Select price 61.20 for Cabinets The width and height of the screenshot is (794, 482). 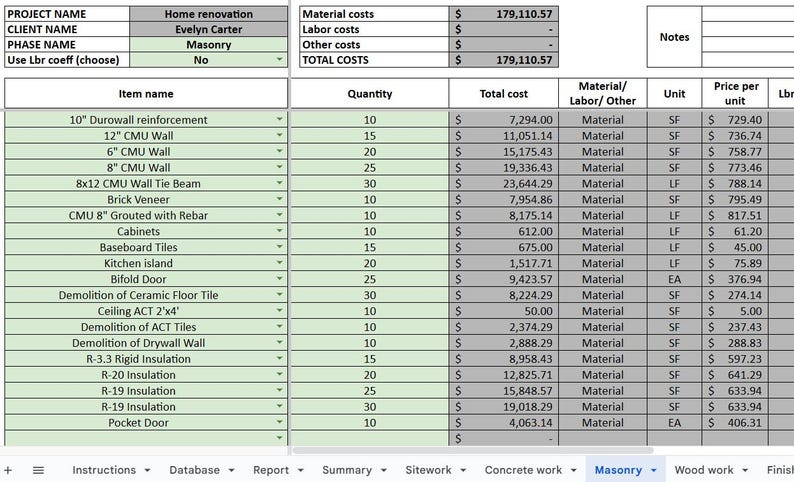click(x=735, y=231)
